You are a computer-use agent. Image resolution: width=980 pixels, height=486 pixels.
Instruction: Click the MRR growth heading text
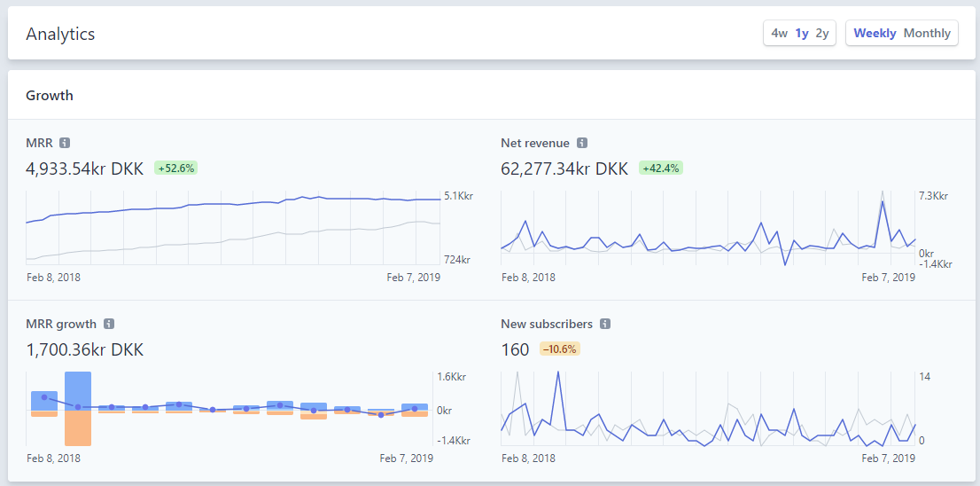click(x=61, y=325)
